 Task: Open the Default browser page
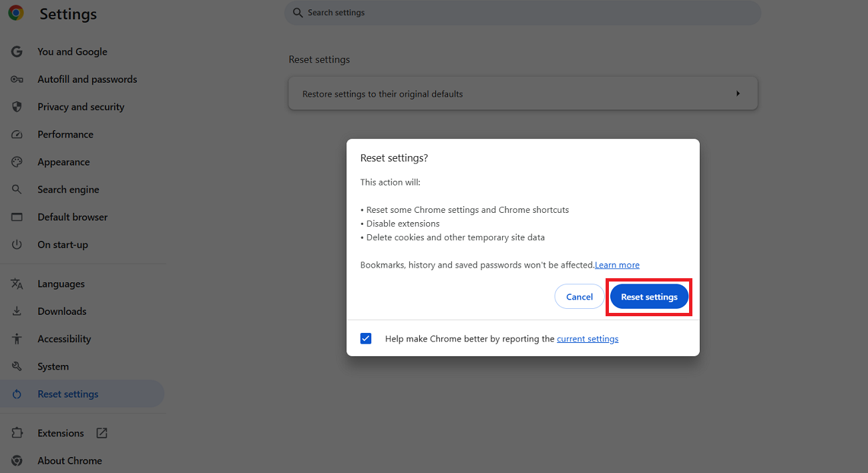tap(72, 217)
